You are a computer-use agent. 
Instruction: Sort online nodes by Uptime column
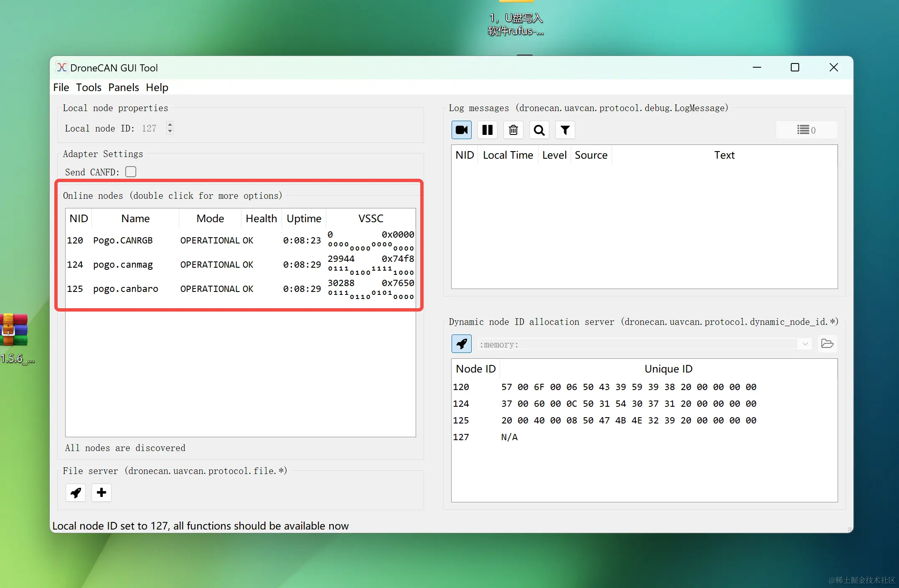coord(304,218)
